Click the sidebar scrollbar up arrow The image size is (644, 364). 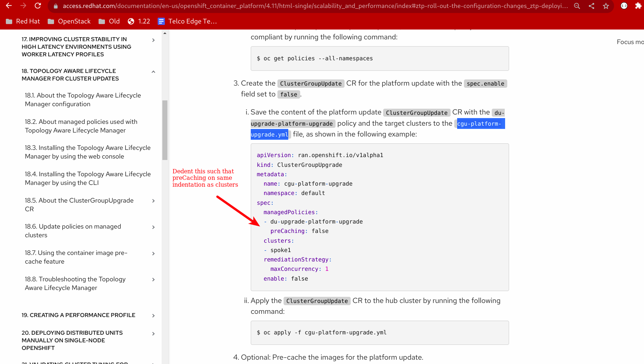165,33
